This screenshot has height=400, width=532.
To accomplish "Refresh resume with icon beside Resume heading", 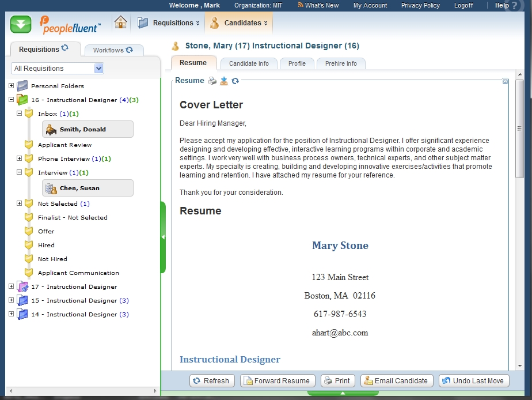I will tap(235, 81).
